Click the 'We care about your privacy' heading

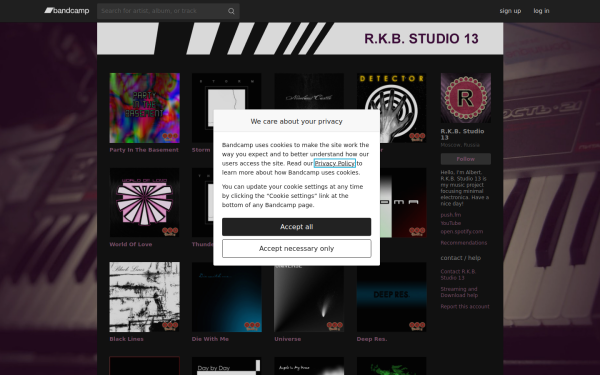[297, 121]
